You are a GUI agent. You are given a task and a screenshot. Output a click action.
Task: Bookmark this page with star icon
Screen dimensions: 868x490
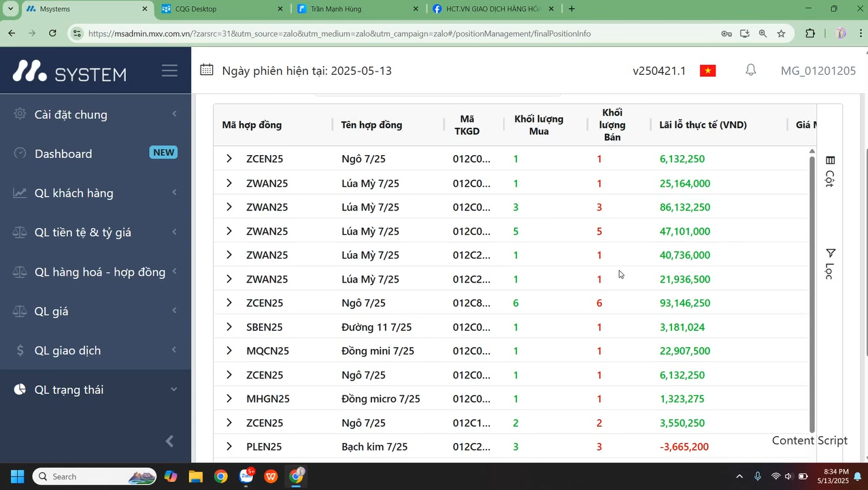pos(781,33)
